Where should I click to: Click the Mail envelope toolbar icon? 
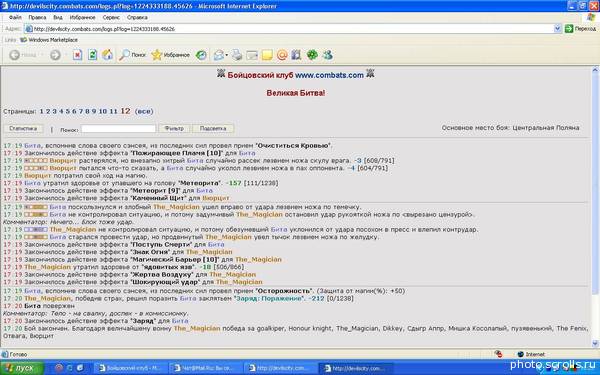[x=218, y=55]
